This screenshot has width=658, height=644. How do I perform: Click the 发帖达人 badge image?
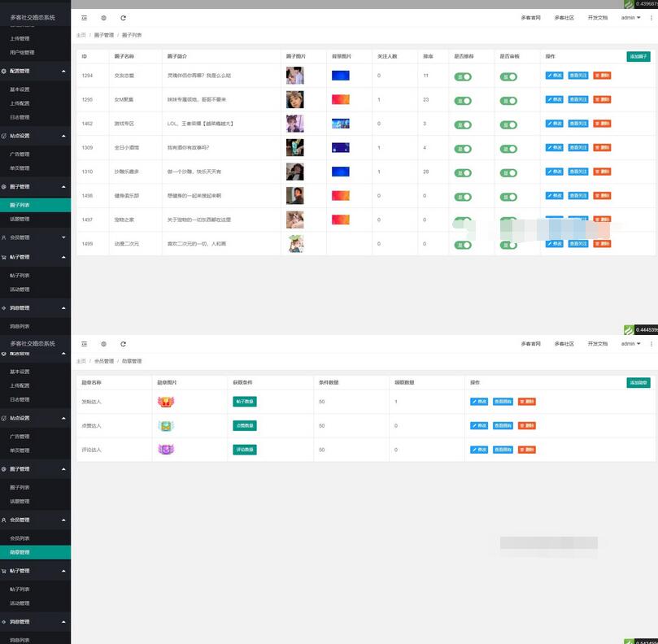pyautogui.click(x=166, y=402)
